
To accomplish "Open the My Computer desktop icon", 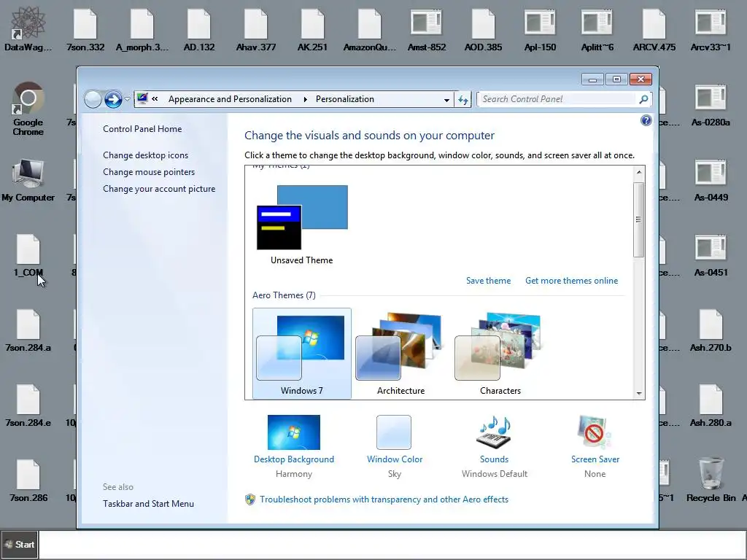I will pos(28,179).
